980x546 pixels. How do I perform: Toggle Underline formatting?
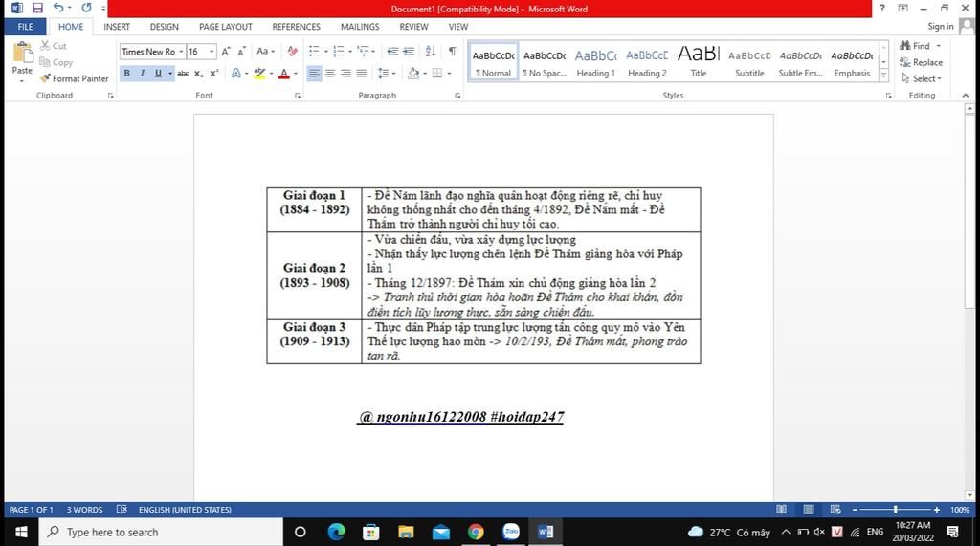tap(158, 73)
